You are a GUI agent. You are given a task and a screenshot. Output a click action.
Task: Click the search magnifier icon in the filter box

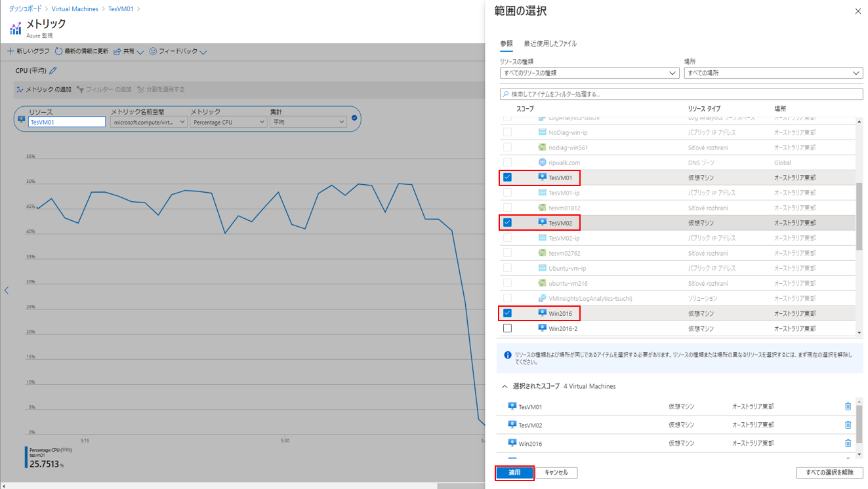[505, 94]
